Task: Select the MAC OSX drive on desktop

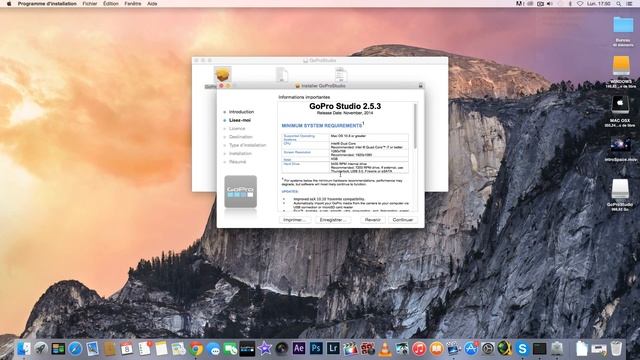Action: [x=620, y=105]
